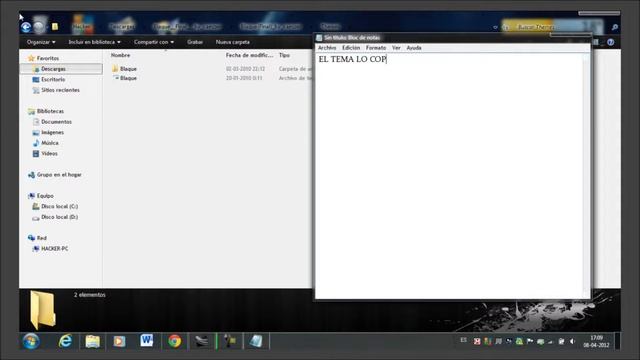Sort by the Nombre column header
This screenshot has height=360, width=640.
pyautogui.click(x=120, y=55)
